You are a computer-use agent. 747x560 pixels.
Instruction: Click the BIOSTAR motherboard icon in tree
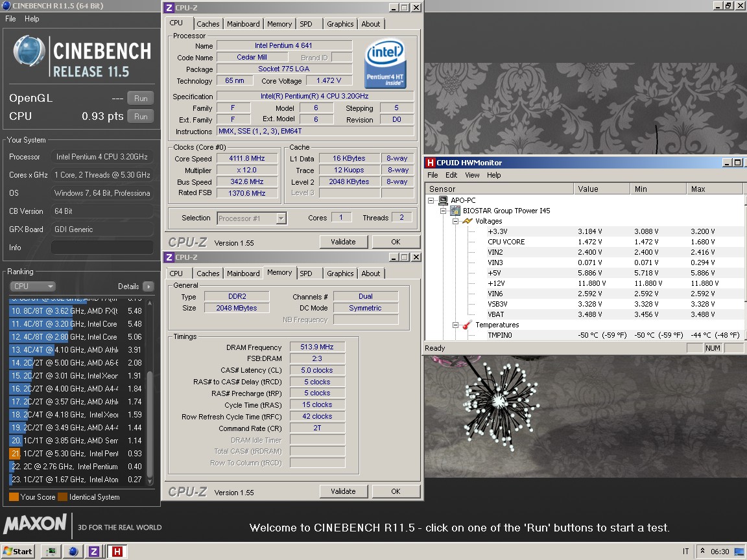455,211
